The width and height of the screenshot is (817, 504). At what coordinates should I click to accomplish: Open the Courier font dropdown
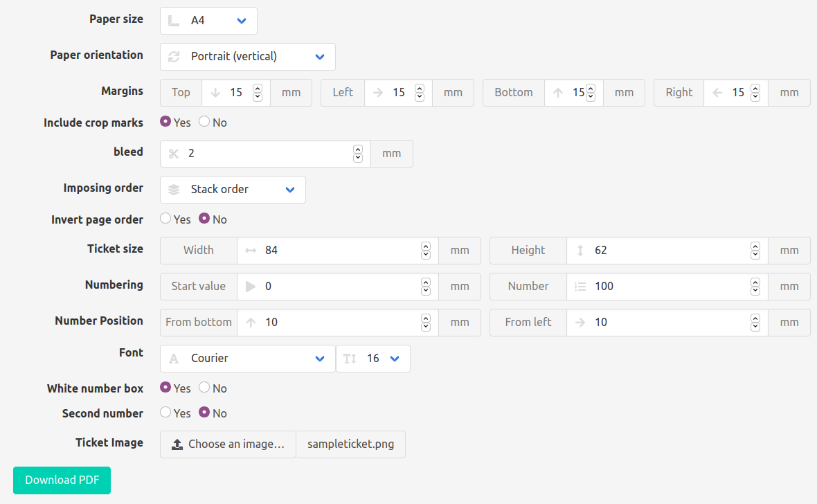[247, 359]
